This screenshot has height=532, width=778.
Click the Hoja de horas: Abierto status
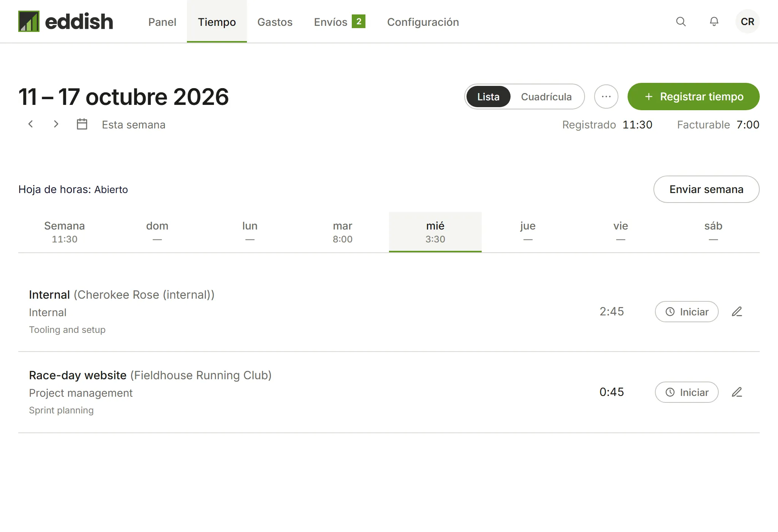[73, 189]
